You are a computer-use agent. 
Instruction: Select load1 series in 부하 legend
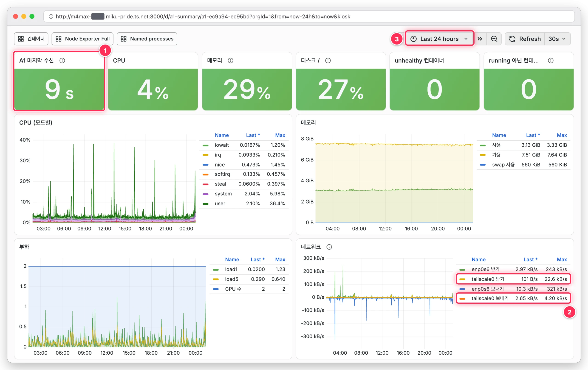coord(231,269)
